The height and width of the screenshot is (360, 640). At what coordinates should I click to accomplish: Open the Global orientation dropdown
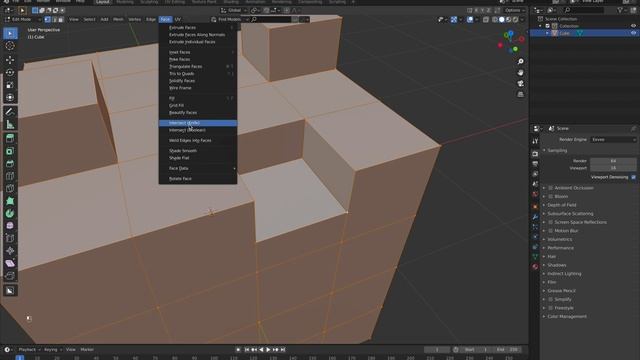235,10
